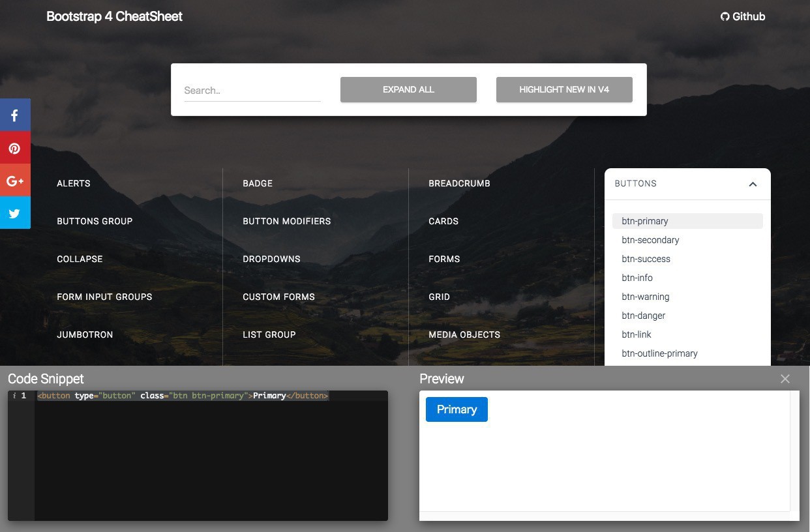Image resolution: width=810 pixels, height=532 pixels.
Task: Pin the page using the Pinterest icon
Action: coord(15,147)
